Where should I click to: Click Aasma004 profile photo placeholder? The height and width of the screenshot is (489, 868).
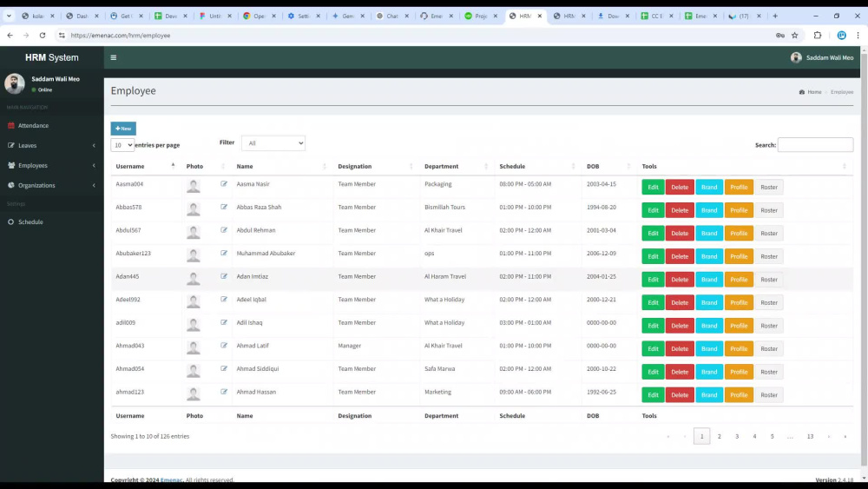(x=194, y=186)
